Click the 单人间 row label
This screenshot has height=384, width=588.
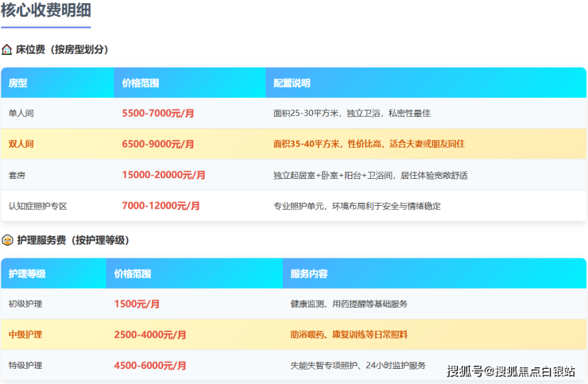click(x=21, y=114)
